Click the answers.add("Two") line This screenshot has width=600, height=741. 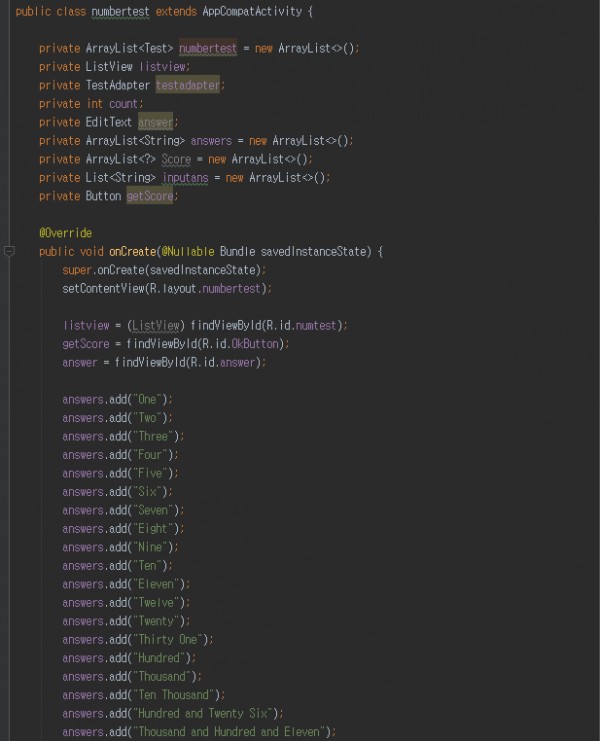click(117, 418)
